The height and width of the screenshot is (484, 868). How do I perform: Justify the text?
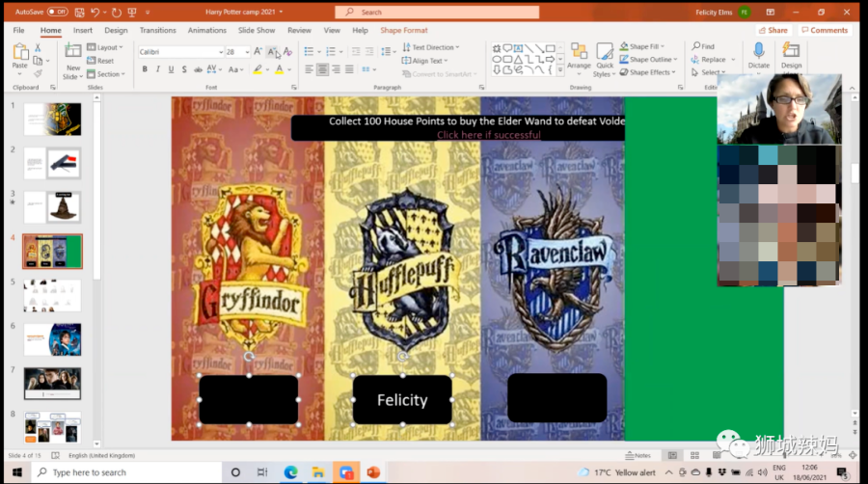[x=349, y=69]
